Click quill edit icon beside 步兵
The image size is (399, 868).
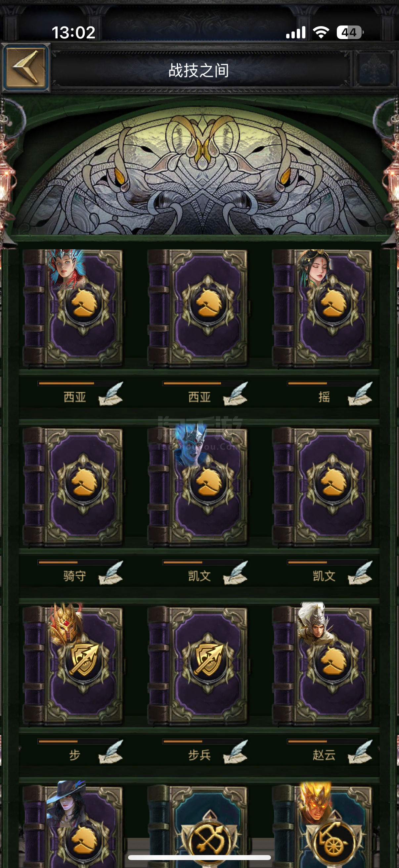tap(235, 752)
